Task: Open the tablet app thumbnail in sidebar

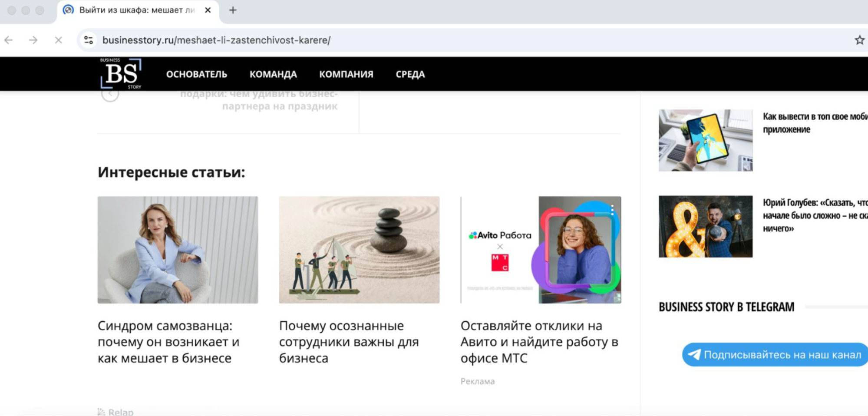Action: (x=705, y=140)
